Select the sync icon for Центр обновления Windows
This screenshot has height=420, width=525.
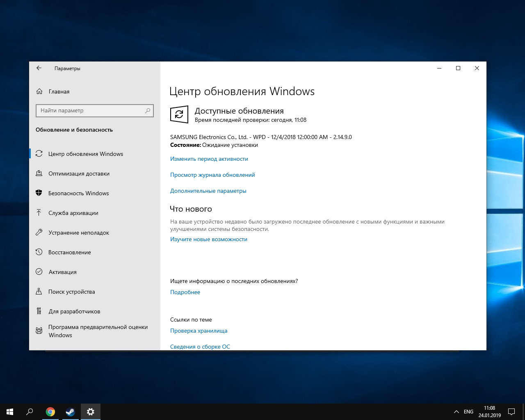[39, 154]
